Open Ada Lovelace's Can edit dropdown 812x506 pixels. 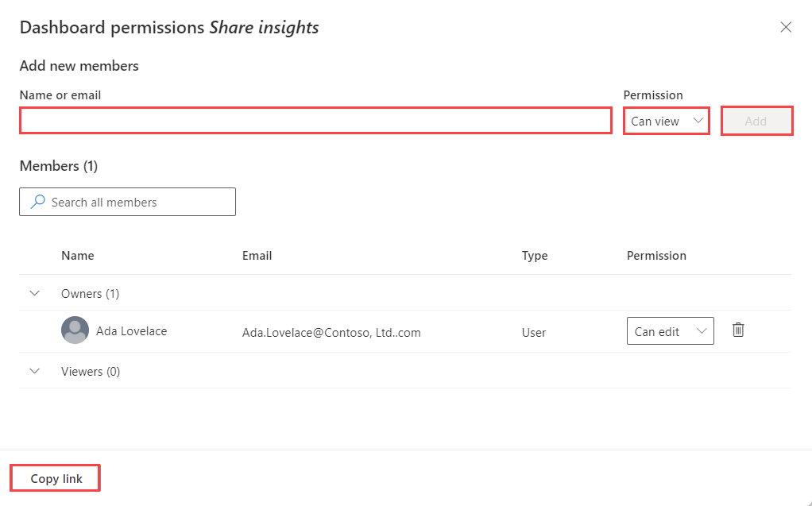coord(670,331)
